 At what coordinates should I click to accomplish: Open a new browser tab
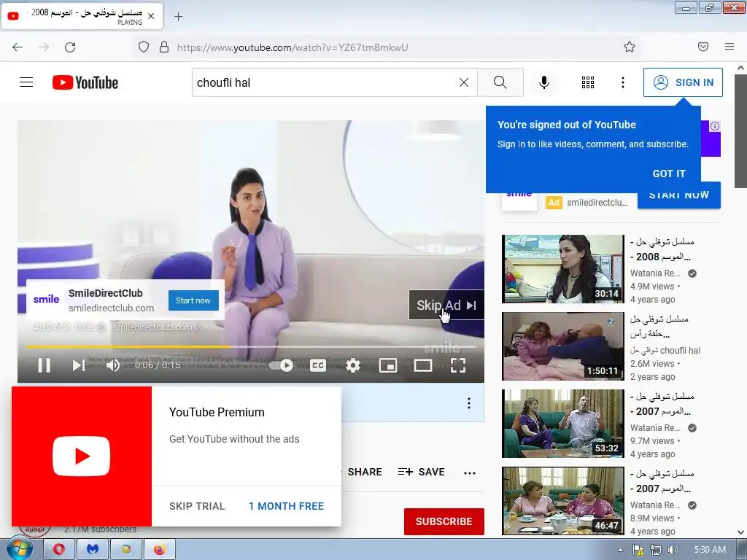click(x=178, y=17)
